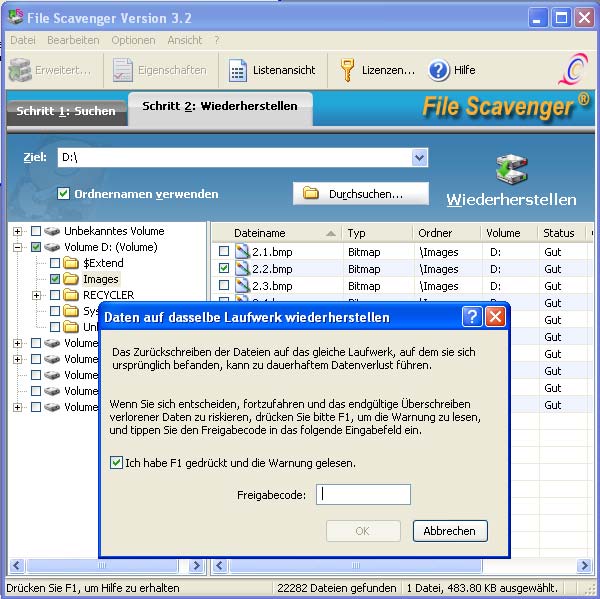600x599 pixels.
Task: Click the Abbrechen button
Action: coord(450,531)
